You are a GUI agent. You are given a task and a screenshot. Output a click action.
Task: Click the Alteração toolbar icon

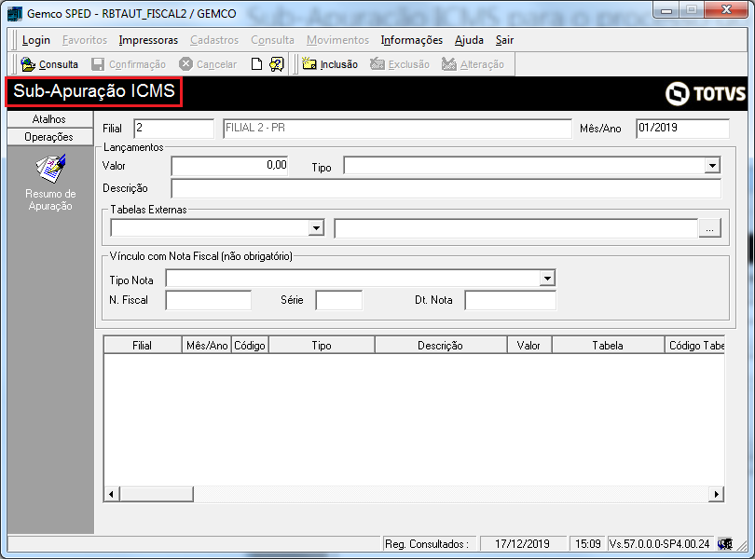448,64
